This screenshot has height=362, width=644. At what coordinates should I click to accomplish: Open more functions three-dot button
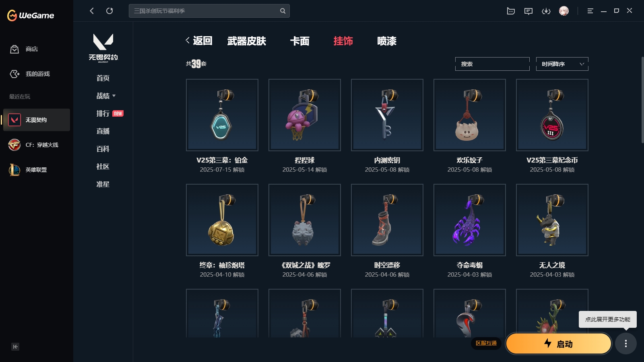pos(626,343)
